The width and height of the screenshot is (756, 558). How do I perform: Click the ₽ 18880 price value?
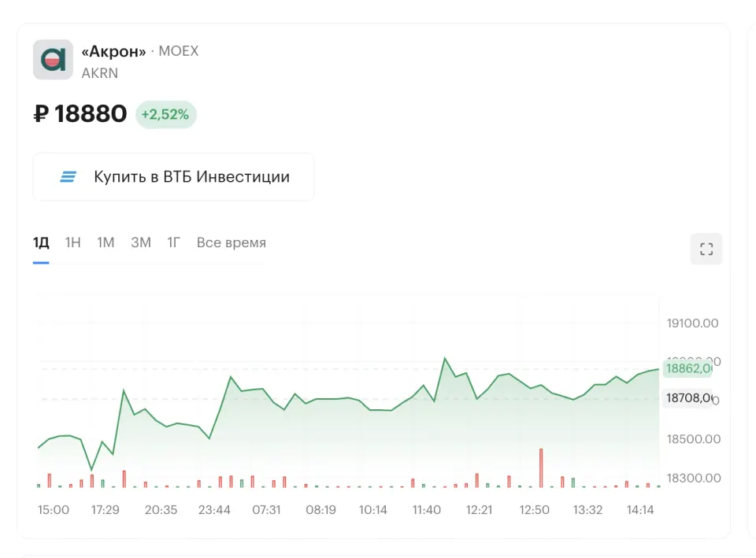[x=80, y=113]
